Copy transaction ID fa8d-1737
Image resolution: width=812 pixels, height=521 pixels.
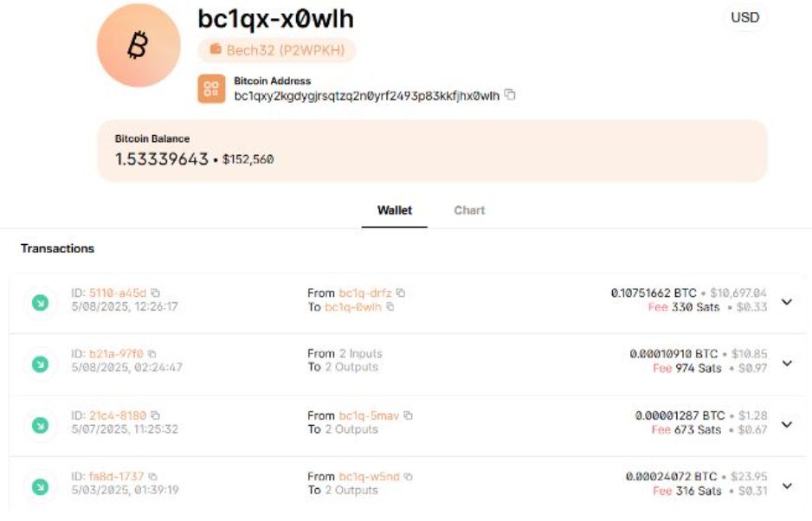152,476
